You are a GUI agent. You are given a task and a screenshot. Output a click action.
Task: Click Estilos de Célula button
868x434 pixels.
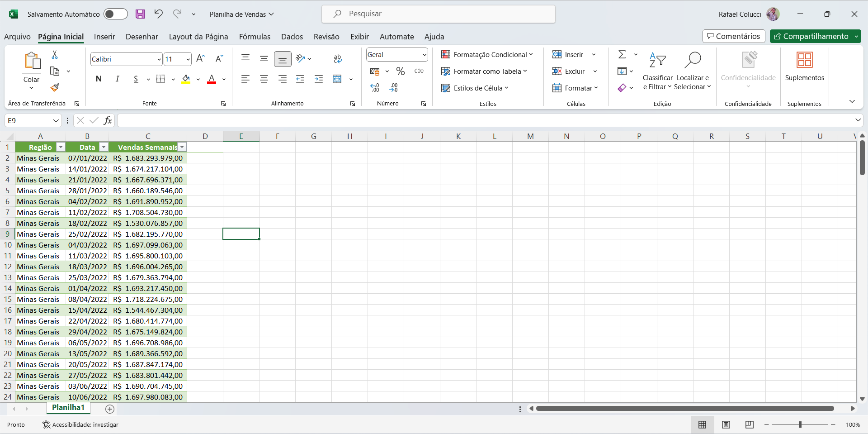point(475,88)
